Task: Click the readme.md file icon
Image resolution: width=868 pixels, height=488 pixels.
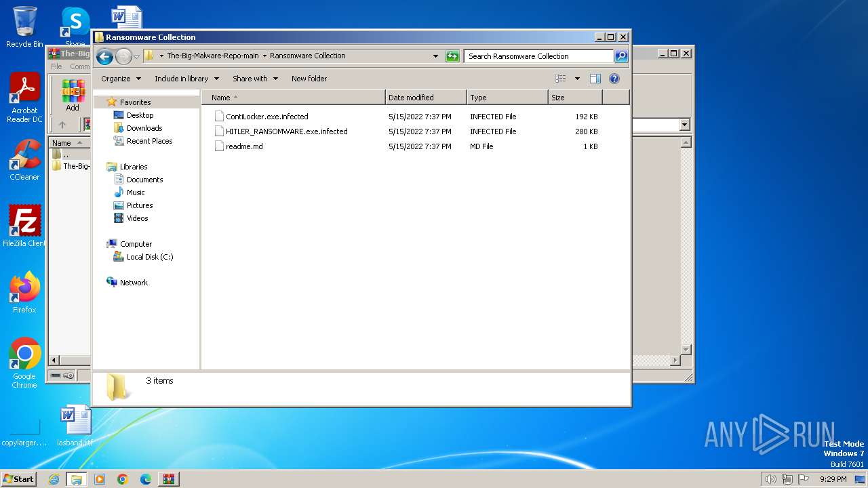Action: [x=219, y=146]
